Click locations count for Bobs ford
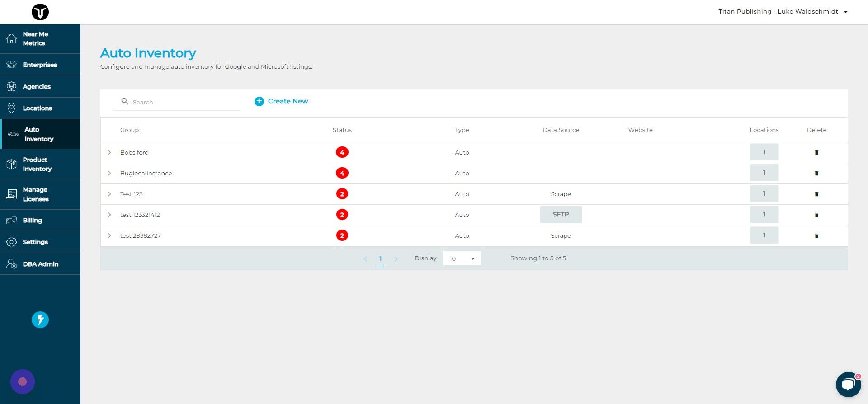 point(764,152)
